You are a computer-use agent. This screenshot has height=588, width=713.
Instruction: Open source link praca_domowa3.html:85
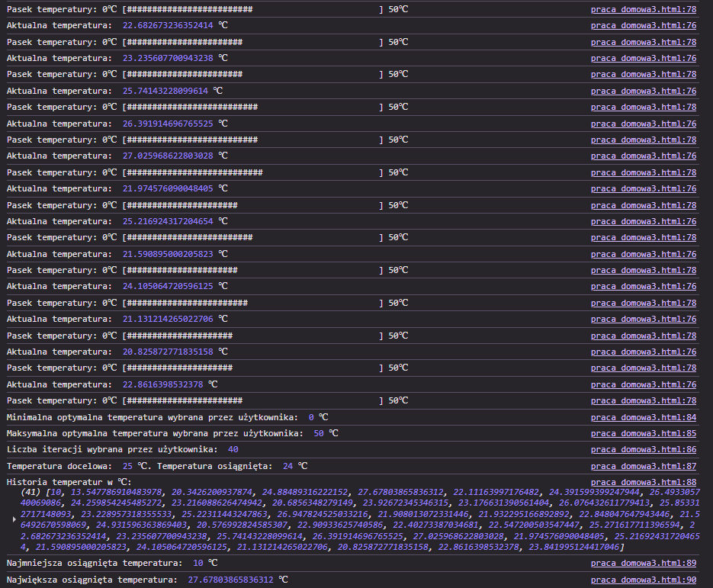click(x=643, y=433)
